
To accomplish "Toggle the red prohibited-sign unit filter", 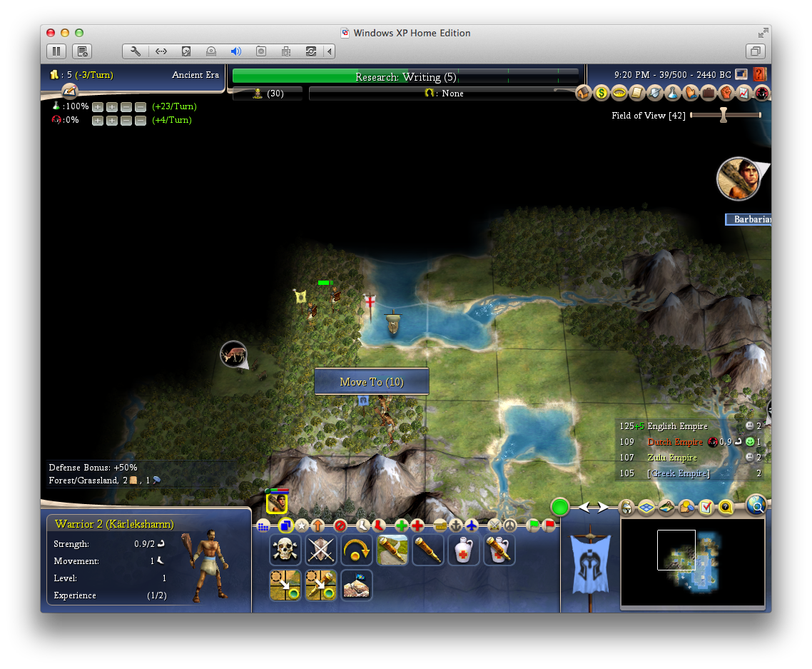I will point(340,526).
